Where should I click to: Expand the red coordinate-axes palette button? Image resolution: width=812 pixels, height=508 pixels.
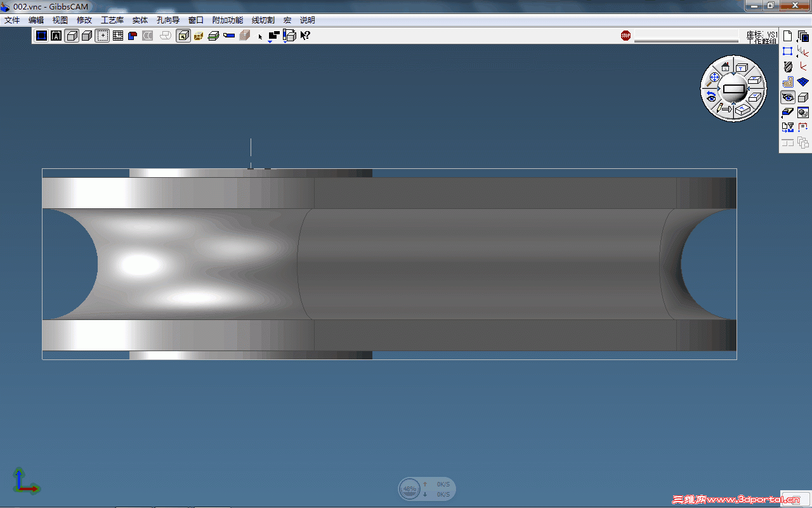point(803,51)
